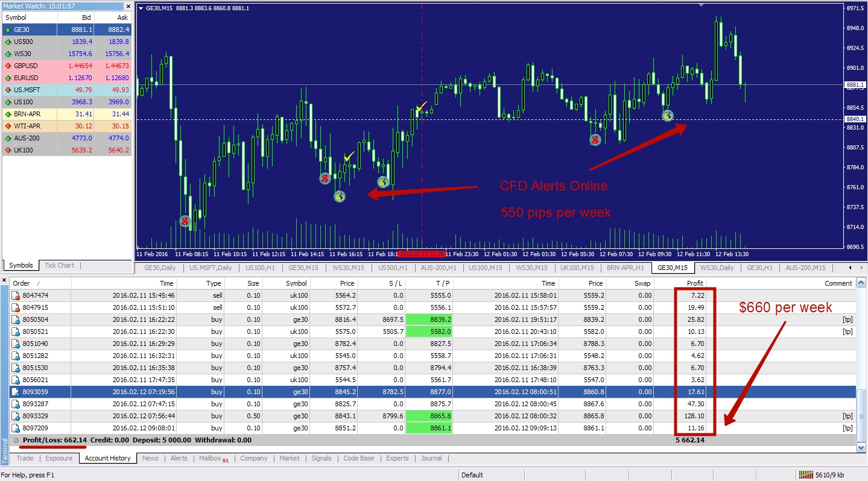Click the vertical Terminal panel tab icon

(5, 449)
